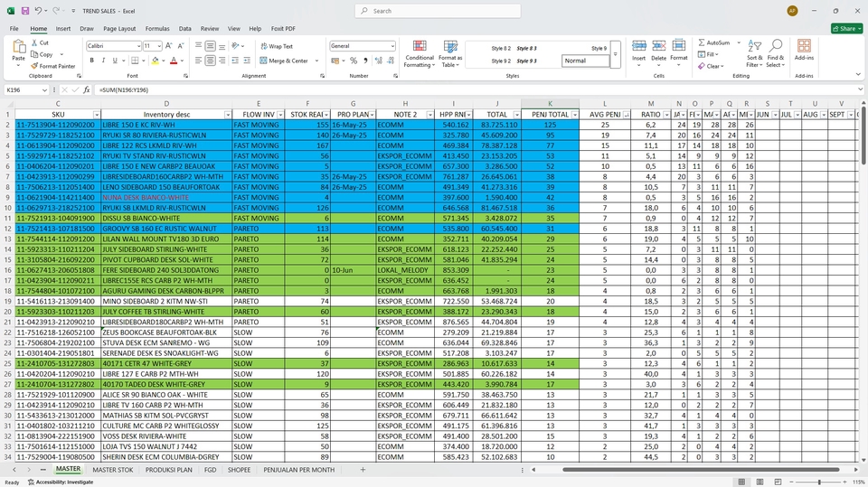Switch to Page Break Preview in status bar
Viewport: 868px width, 487px height.
[778, 482]
